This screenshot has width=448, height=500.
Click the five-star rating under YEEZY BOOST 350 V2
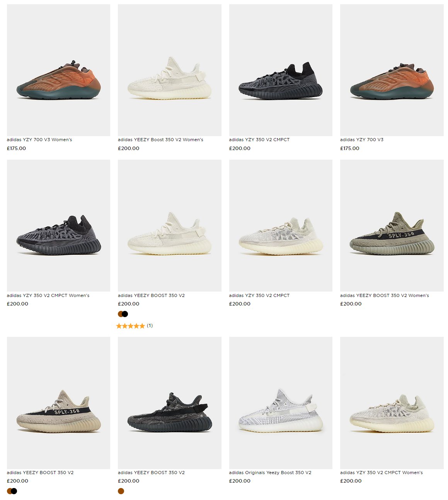coord(131,326)
